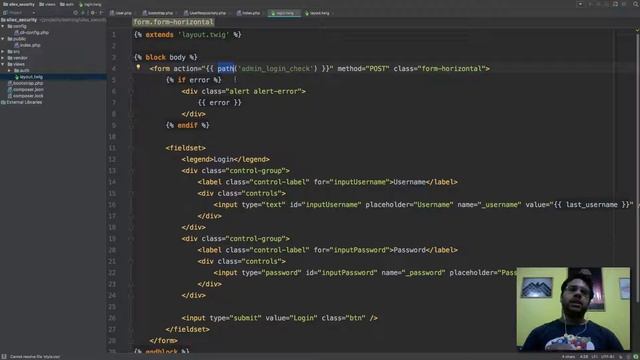Image resolution: width=640 pixels, height=360 pixels.
Task: Click 'inputPassword' id on line 22
Action: (x=347, y=273)
